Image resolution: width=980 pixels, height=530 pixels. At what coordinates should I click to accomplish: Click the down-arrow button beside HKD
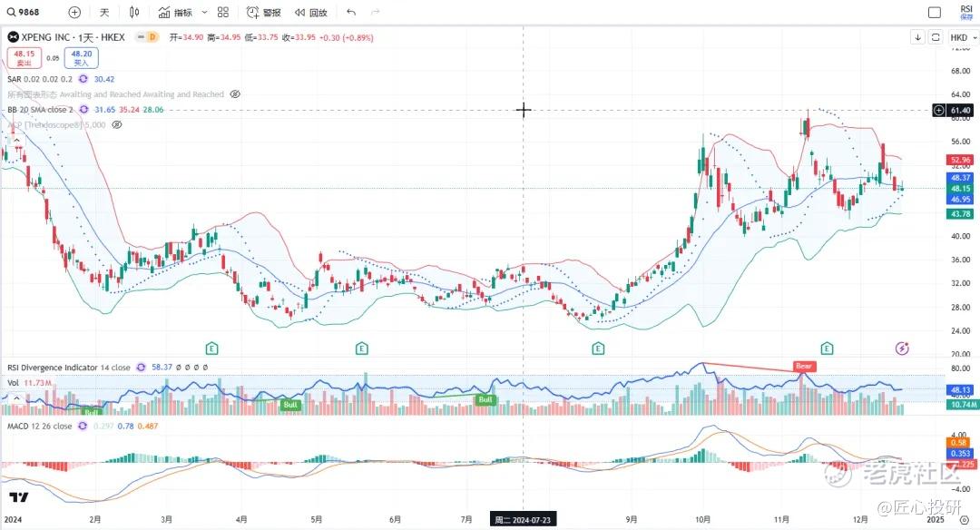click(x=917, y=37)
